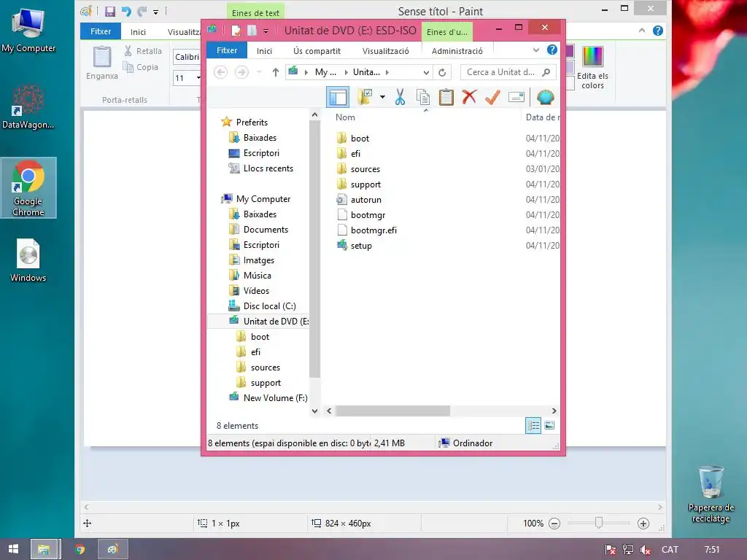The height and width of the screenshot is (560, 747).
Task: Click the Cerca a Unitat search field
Action: coord(508,72)
